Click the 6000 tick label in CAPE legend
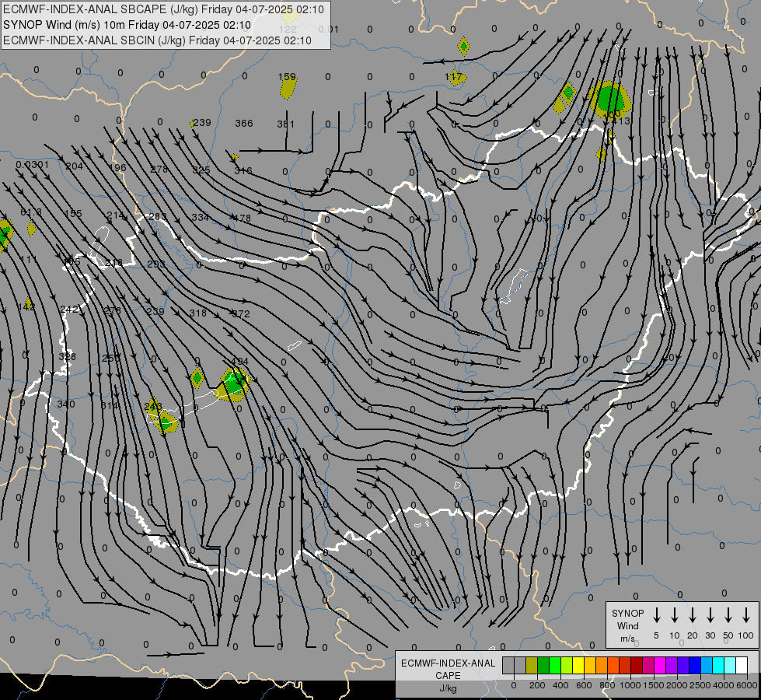This screenshot has width=761, height=700. (x=747, y=685)
